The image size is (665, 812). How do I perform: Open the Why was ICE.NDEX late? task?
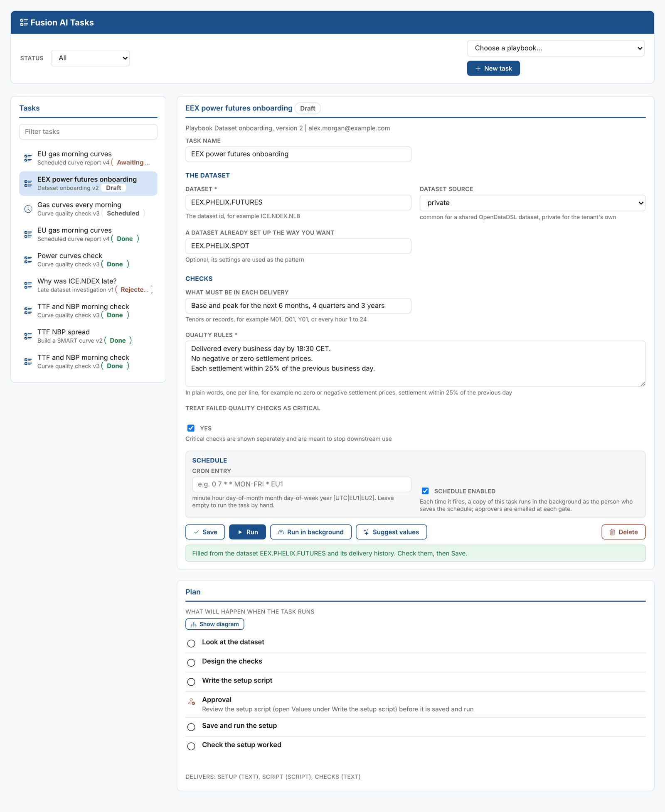point(88,285)
